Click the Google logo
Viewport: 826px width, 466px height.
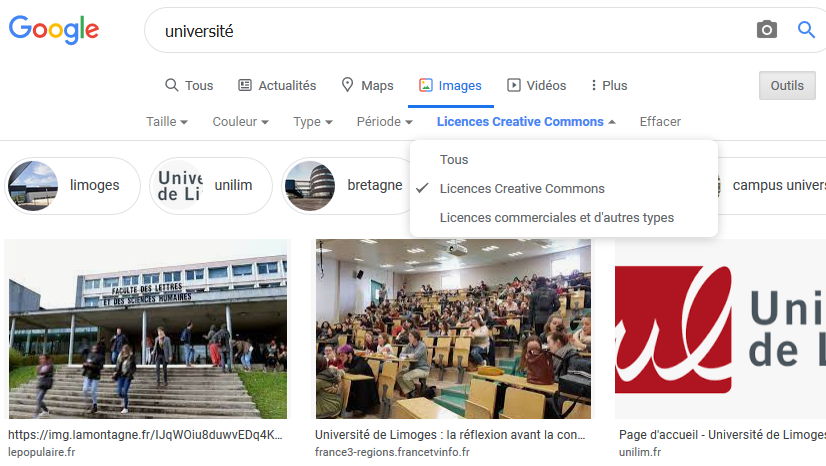click(54, 30)
